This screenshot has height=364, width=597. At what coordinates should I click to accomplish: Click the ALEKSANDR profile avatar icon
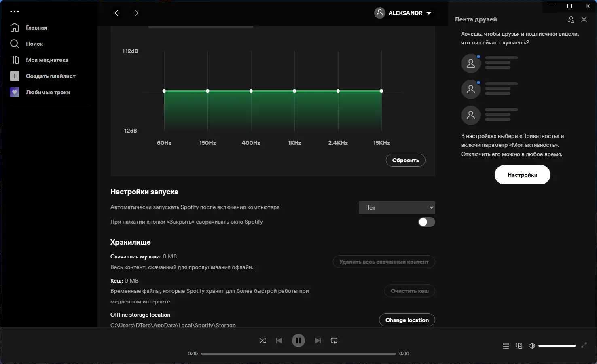pyautogui.click(x=380, y=13)
